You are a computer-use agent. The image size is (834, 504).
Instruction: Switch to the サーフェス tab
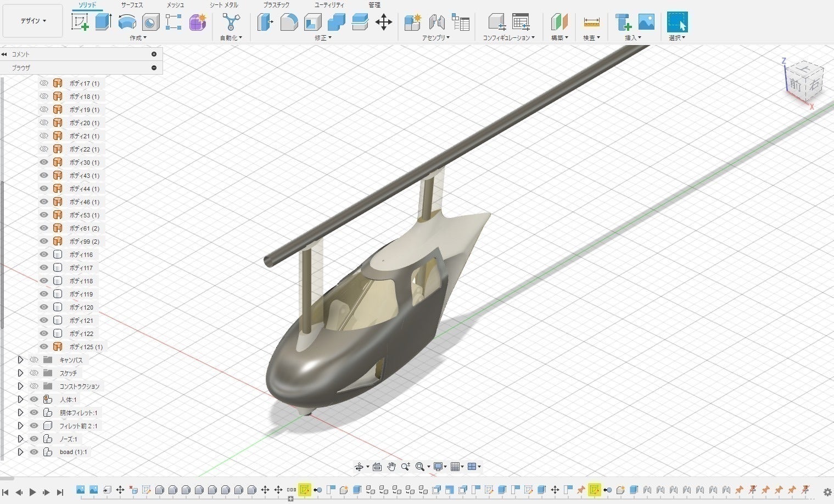(132, 5)
